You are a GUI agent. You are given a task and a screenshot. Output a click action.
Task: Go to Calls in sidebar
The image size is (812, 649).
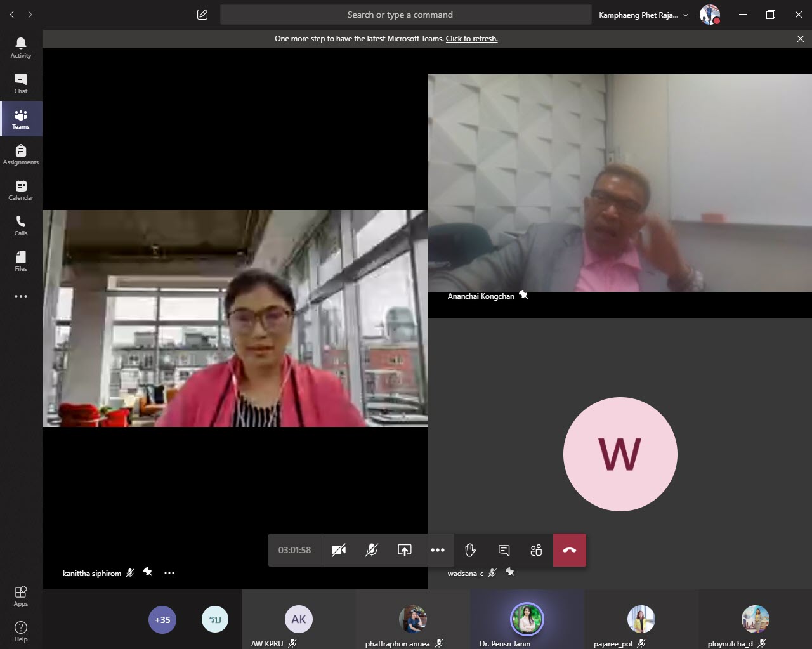21,225
